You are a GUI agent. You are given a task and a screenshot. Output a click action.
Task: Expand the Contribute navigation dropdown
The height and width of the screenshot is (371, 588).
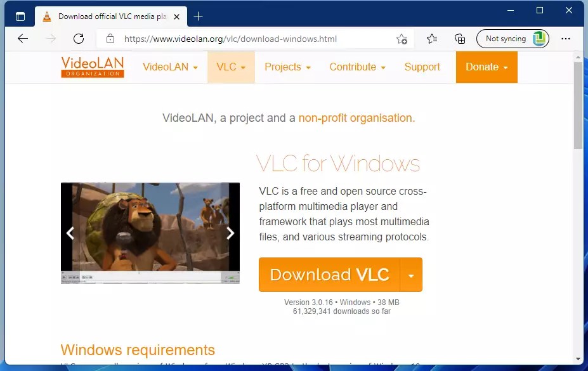click(357, 67)
